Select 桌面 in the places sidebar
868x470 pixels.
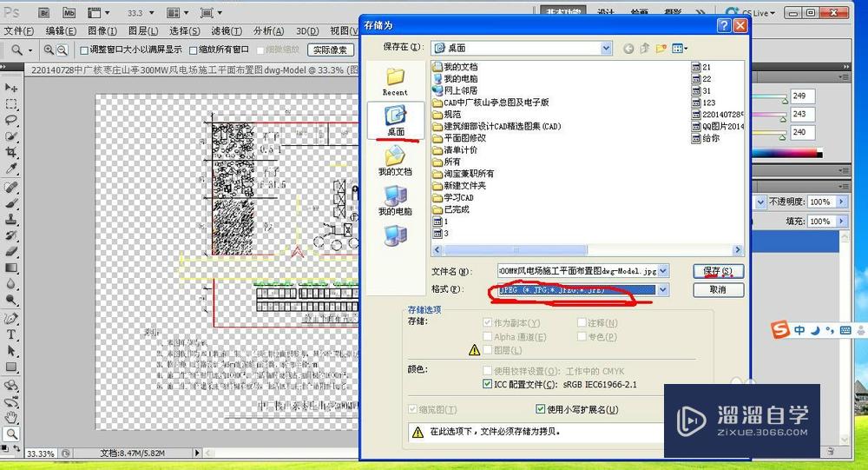pyautogui.click(x=395, y=121)
